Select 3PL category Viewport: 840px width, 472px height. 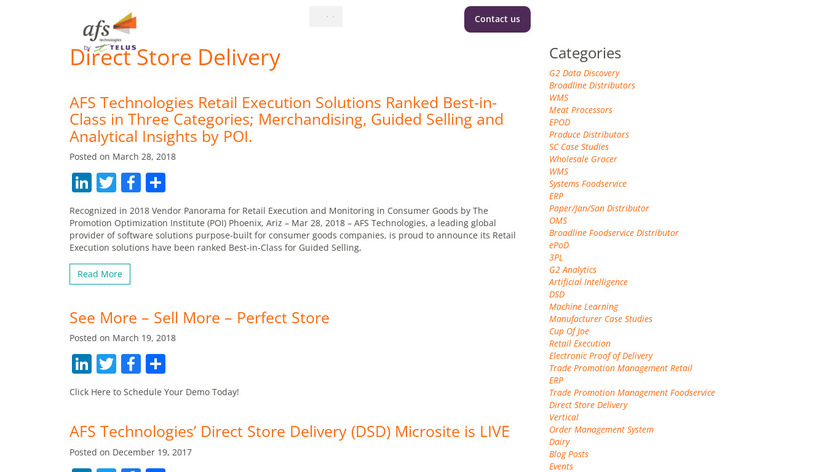pos(556,258)
